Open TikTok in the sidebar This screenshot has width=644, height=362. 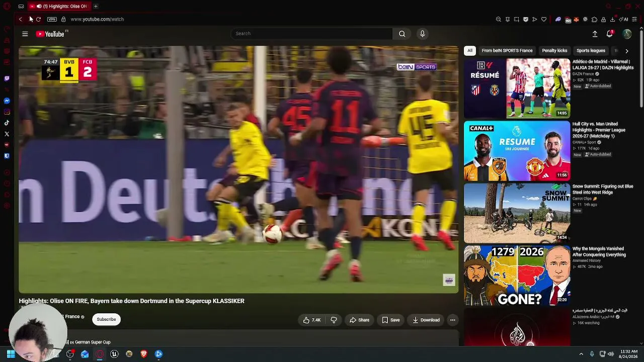[x=7, y=123]
